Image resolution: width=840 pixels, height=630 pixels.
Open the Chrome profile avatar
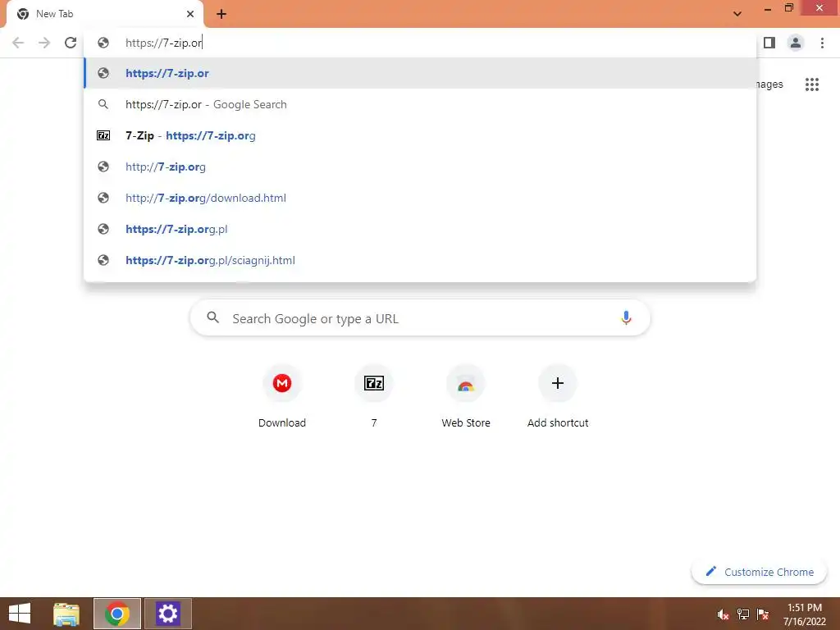click(x=796, y=43)
